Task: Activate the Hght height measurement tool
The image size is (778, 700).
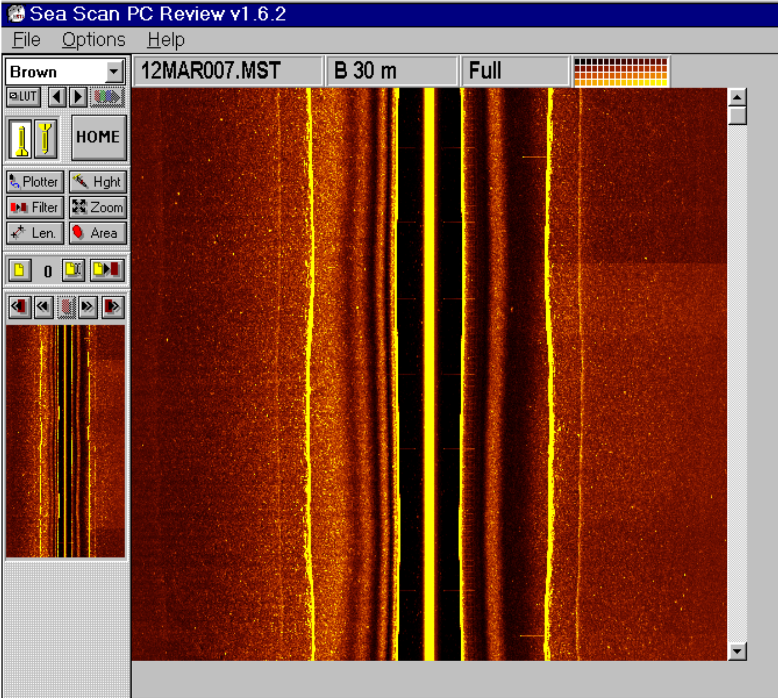Action: [x=98, y=182]
